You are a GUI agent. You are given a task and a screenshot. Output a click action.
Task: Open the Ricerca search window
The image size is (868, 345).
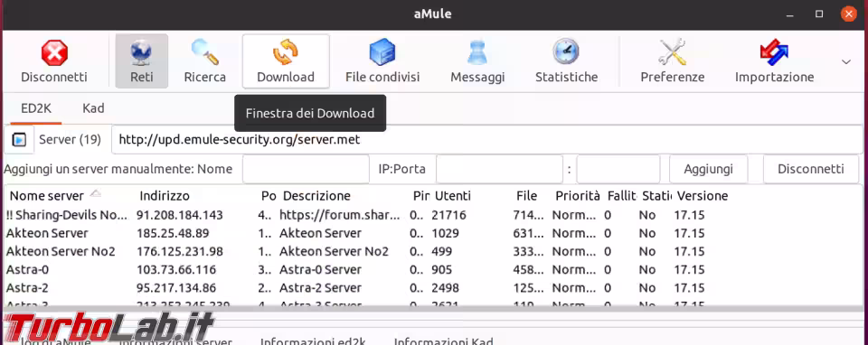205,61
